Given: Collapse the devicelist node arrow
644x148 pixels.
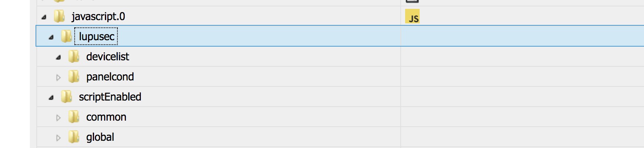Looking at the screenshot, I should (x=59, y=58).
